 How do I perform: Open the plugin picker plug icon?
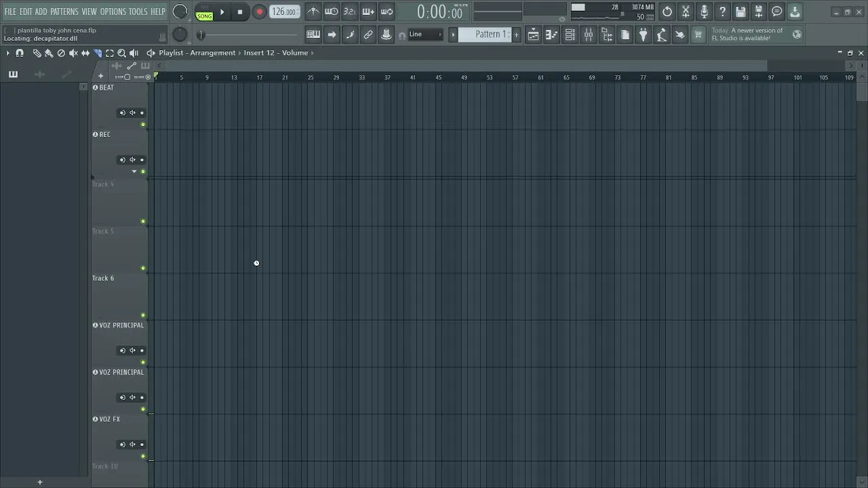(644, 35)
